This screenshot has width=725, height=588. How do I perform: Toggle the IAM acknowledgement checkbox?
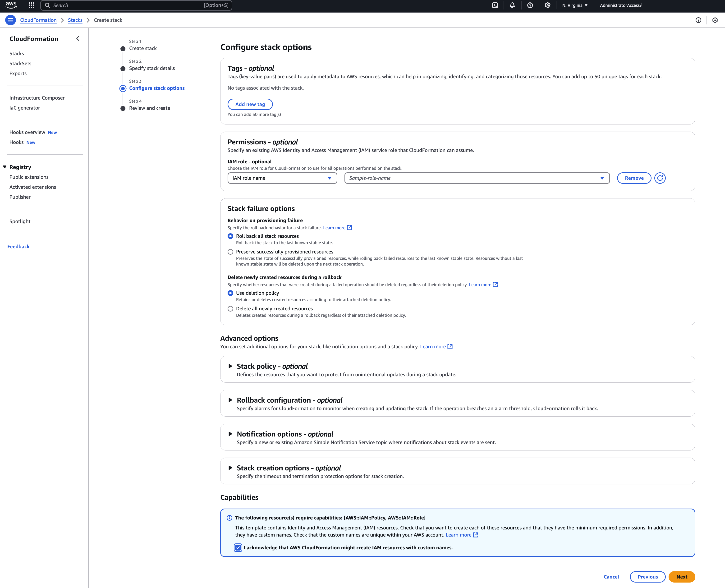point(238,548)
